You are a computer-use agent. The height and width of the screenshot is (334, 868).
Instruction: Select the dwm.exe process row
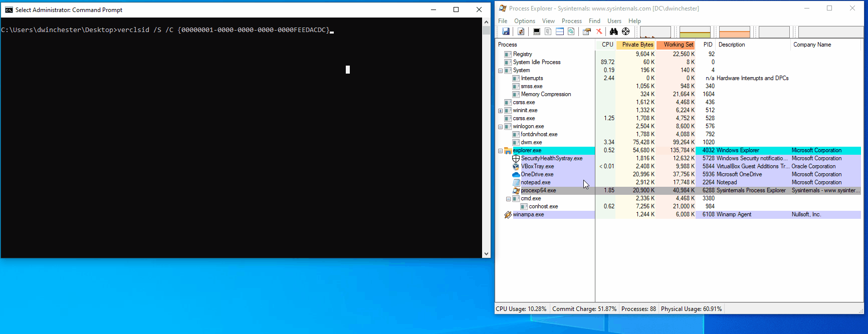(x=678, y=142)
